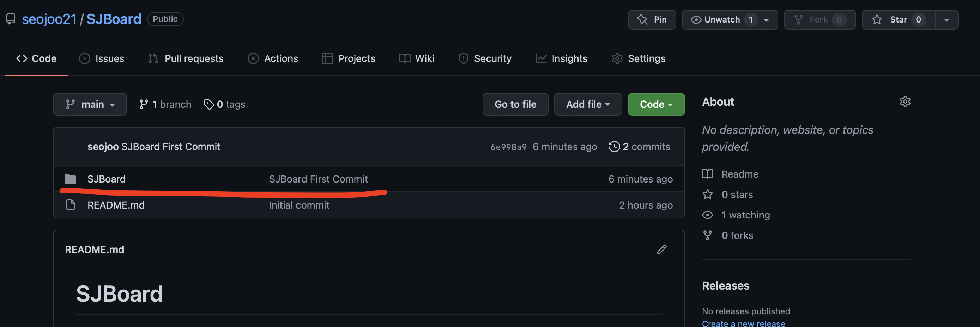Open the Wiki tab
980x327 pixels.
coord(417,58)
